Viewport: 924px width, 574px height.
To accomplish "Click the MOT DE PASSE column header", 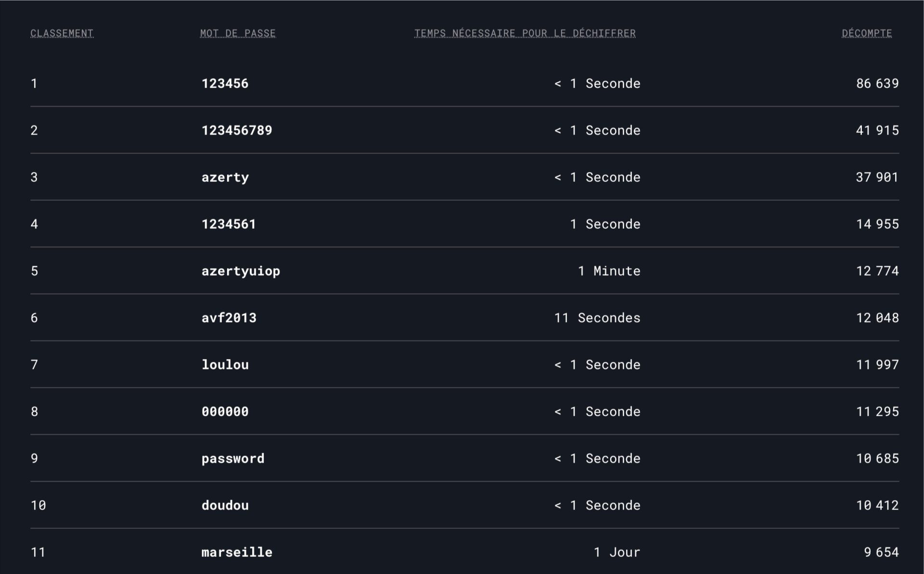I will [x=238, y=33].
